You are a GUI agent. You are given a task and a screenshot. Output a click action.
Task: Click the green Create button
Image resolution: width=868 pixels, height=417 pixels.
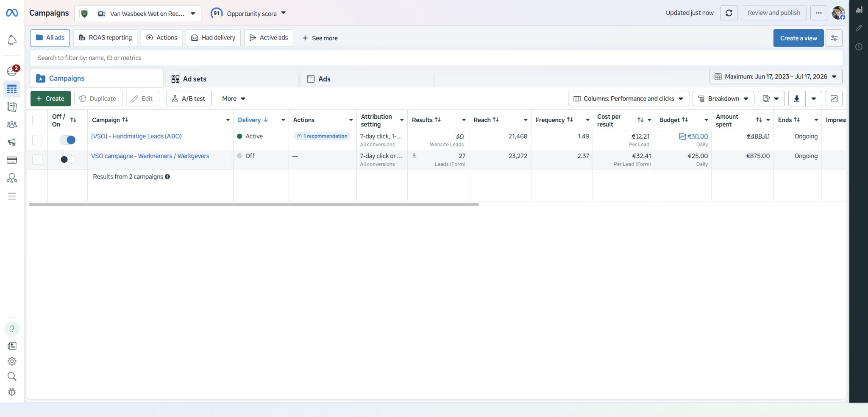click(x=50, y=99)
